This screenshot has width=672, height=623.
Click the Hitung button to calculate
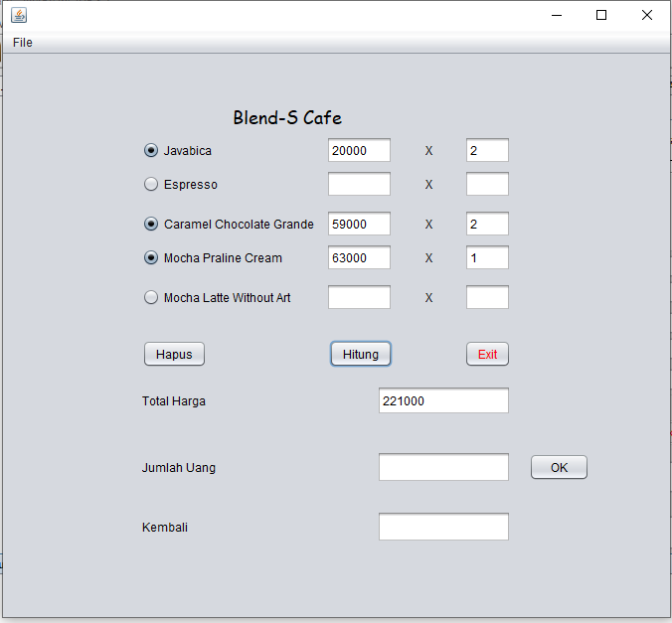(361, 354)
